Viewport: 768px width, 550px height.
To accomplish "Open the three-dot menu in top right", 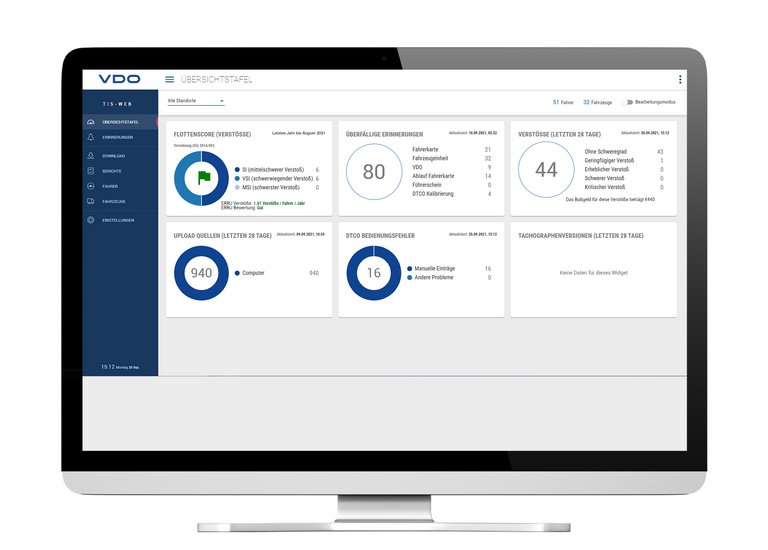I will coord(680,79).
